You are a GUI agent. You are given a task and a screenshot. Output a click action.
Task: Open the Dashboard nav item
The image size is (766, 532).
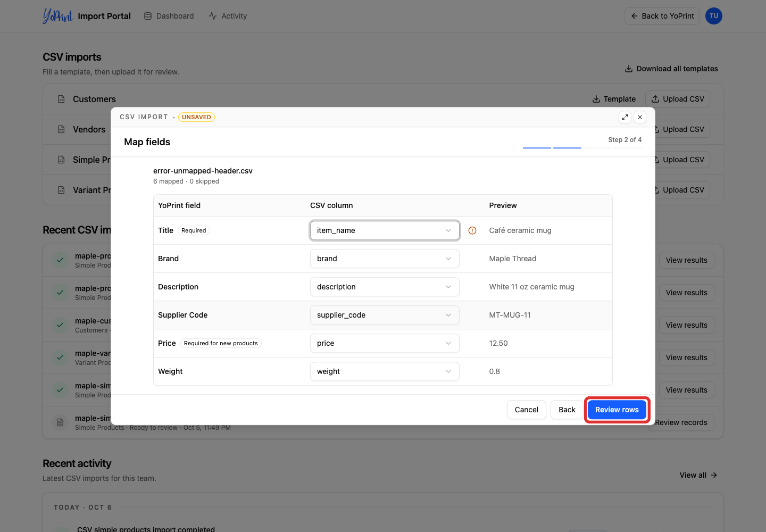point(169,16)
